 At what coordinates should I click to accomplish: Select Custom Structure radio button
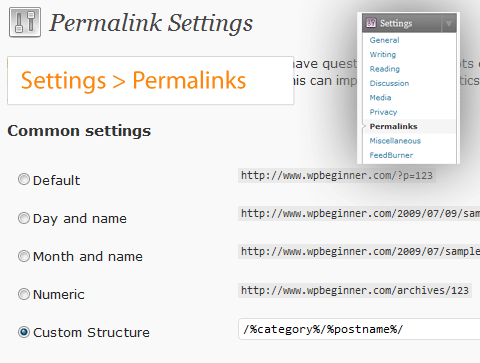pos(24,332)
